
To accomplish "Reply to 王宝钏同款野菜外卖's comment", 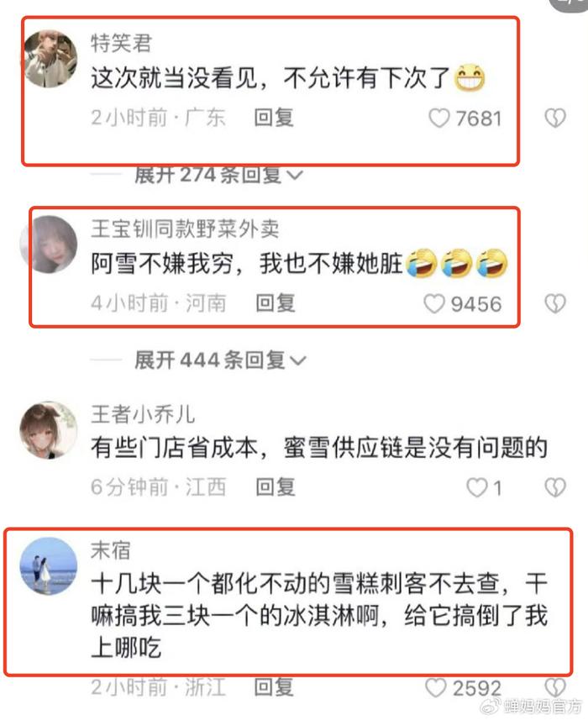I will (x=276, y=303).
